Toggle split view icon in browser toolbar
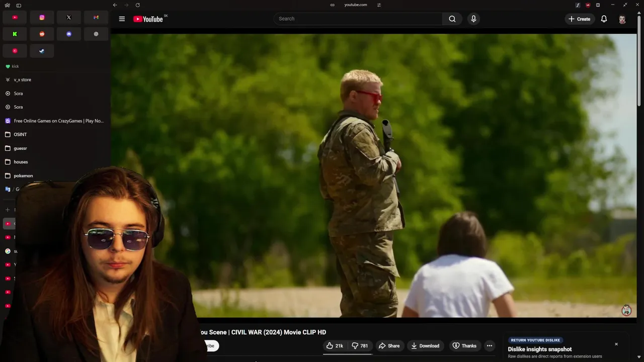644x362 pixels. [598, 5]
